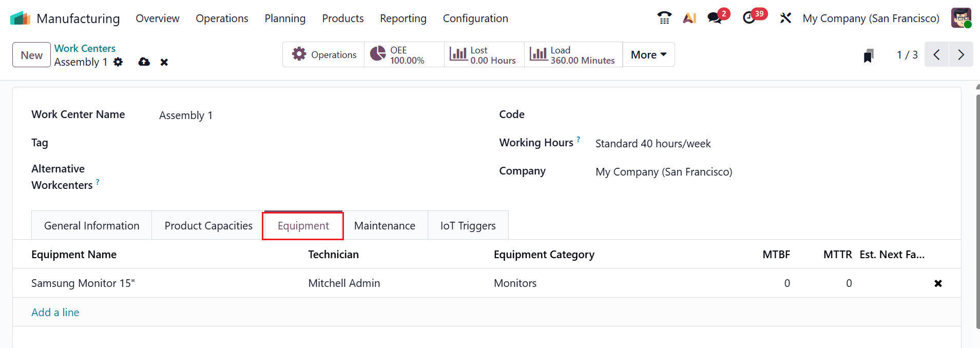
Task: Open the Configuration menu
Action: pos(475,18)
